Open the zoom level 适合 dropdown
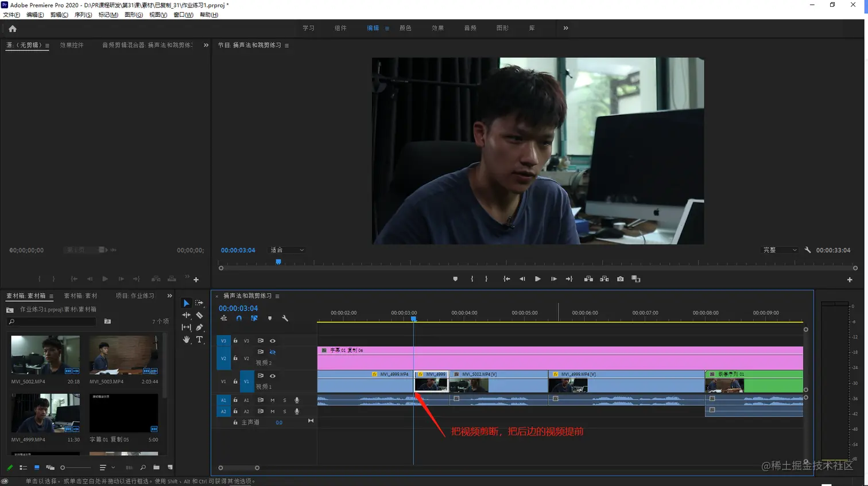This screenshot has height=486, width=868. [x=287, y=250]
